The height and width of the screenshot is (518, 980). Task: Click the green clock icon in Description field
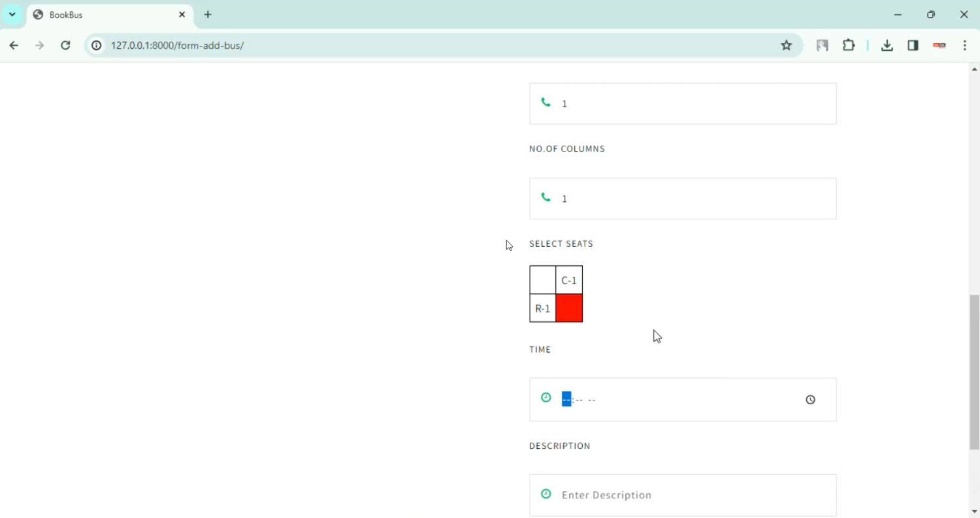click(546, 494)
